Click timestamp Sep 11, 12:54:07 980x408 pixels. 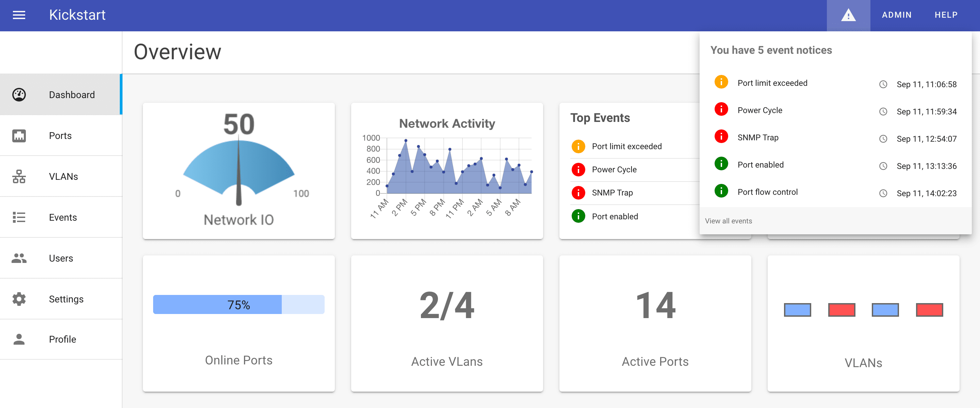[926, 139]
